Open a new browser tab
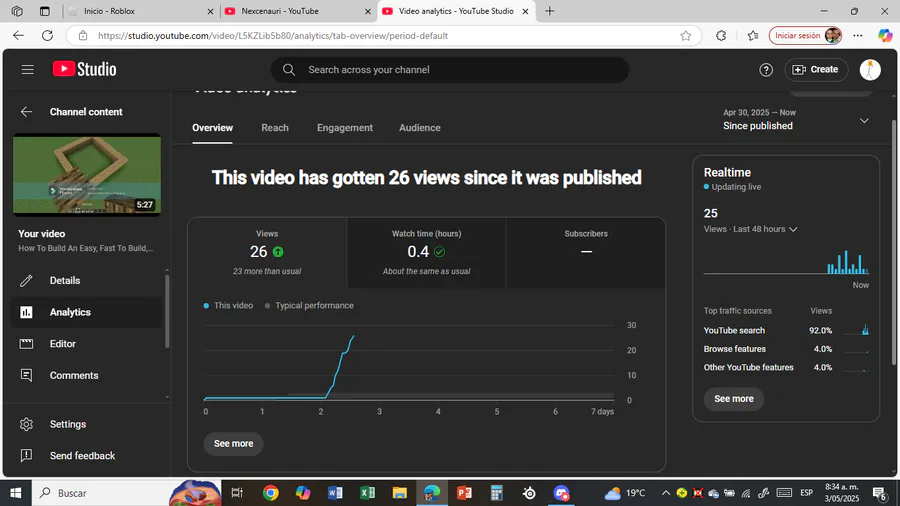This screenshot has width=900, height=506. pos(549,11)
